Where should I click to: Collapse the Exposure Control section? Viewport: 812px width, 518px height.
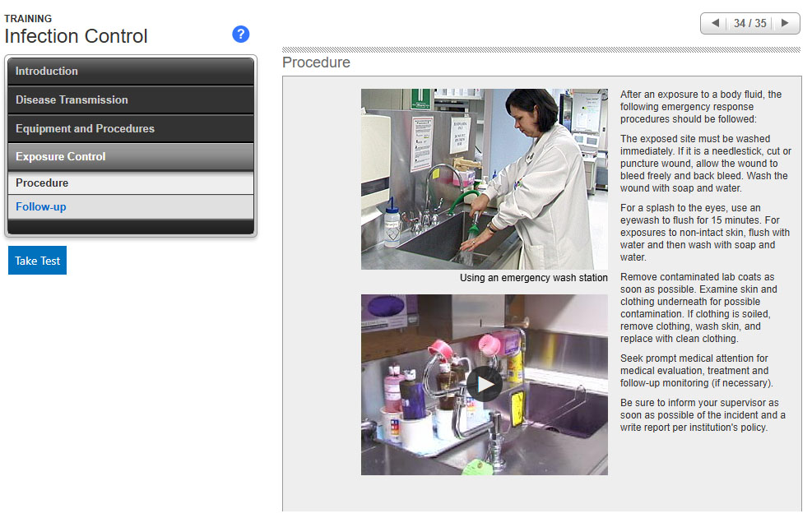click(131, 157)
